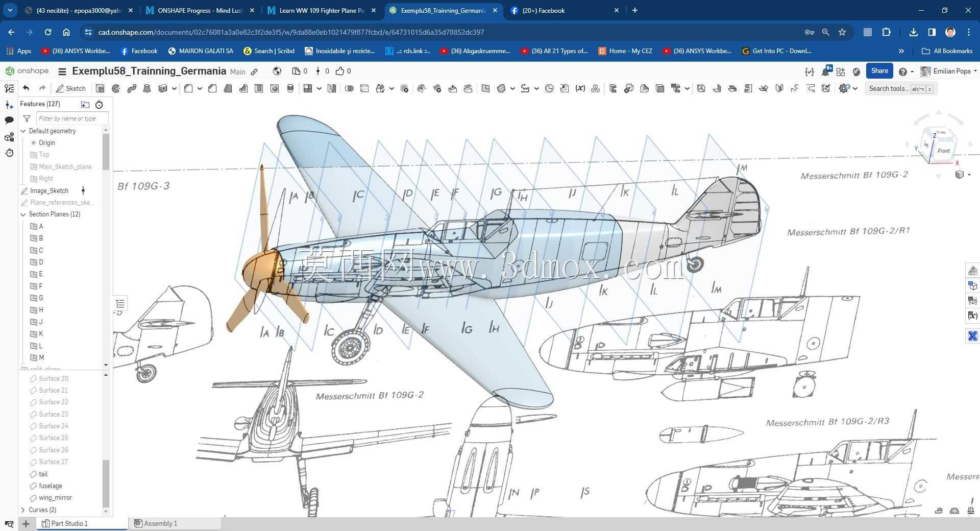980x531 pixels.
Task: Open the Onshape hamburger menu
Action: pyautogui.click(x=62, y=71)
